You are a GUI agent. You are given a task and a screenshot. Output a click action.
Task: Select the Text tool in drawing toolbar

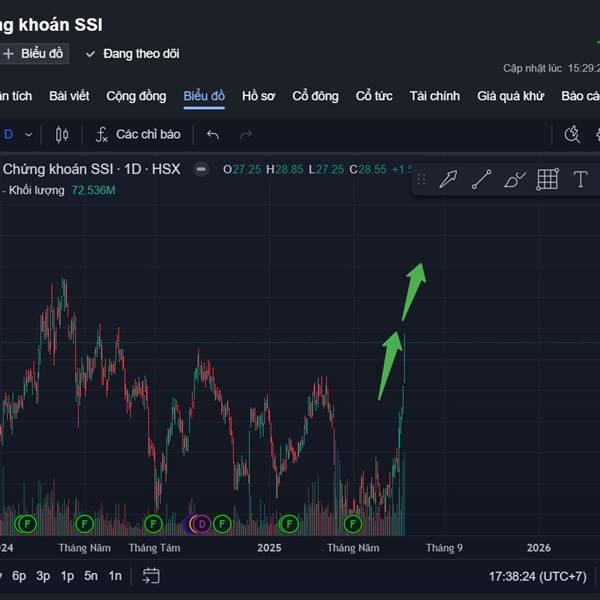pyautogui.click(x=580, y=179)
